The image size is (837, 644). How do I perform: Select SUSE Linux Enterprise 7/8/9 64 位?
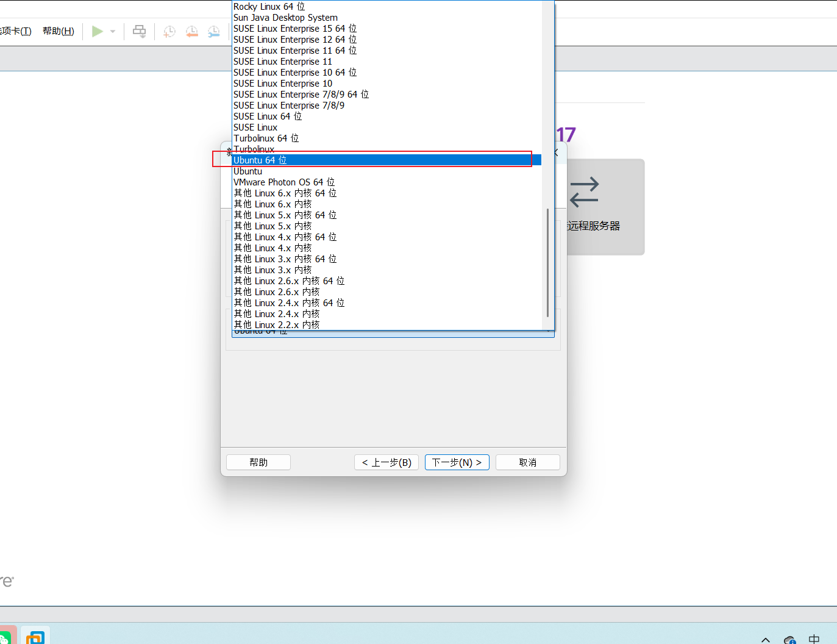pos(386,95)
